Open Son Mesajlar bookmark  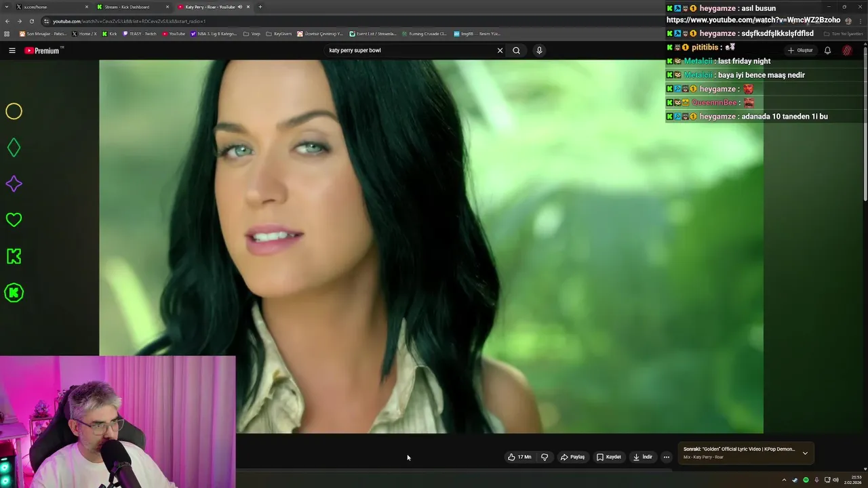[x=43, y=33]
